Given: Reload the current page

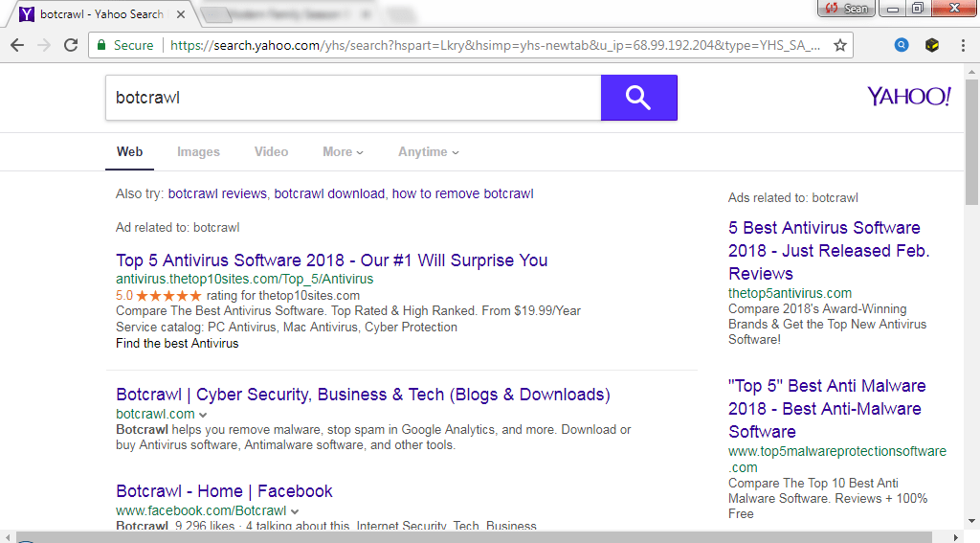Looking at the screenshot, I should (71, 45).
